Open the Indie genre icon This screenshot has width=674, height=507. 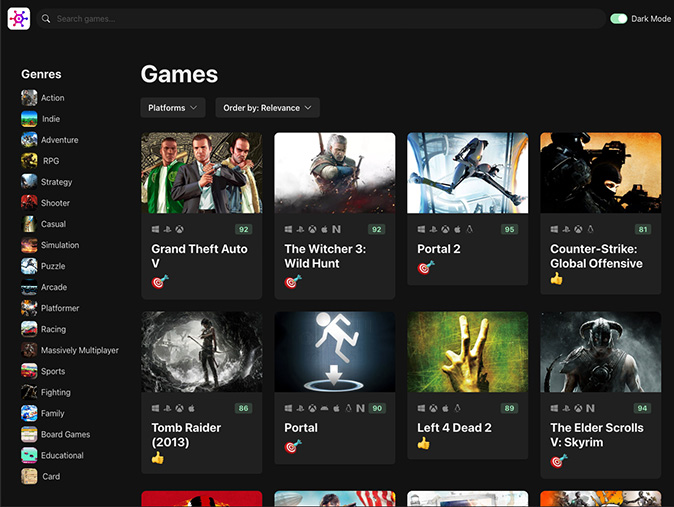point(29,119)
